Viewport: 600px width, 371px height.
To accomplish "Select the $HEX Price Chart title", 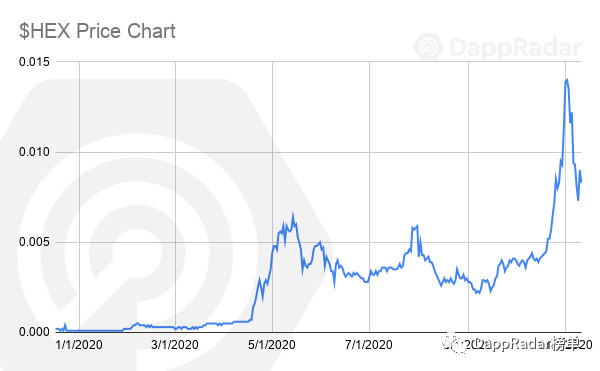I will 97,31.
